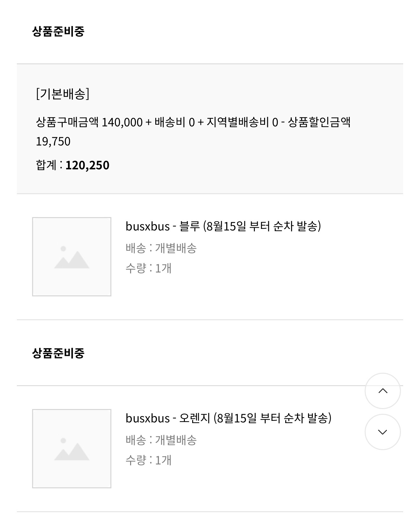The image size is (420, 516).
Task: Click 배송 : 개별배송 under the blue item
Action: point(161,248)
